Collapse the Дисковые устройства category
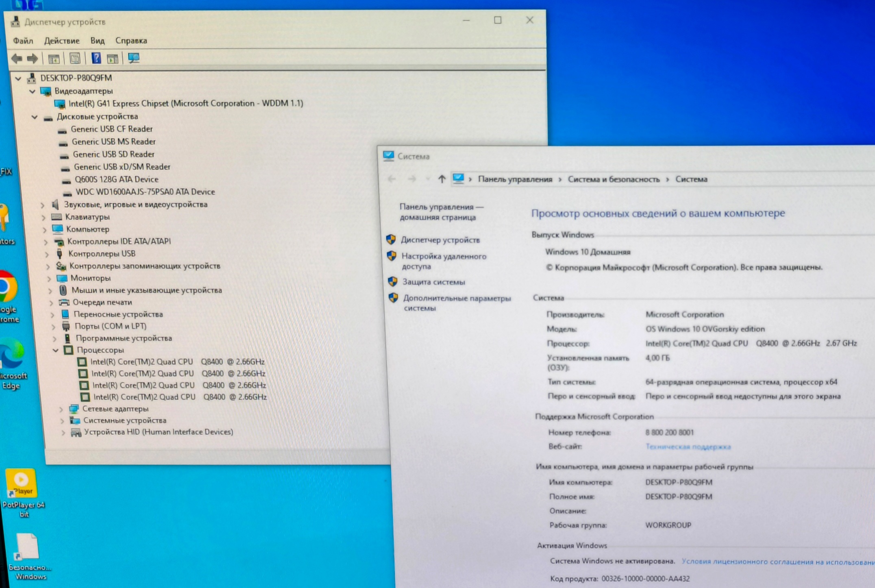The image size is (875, 588). 35,117
